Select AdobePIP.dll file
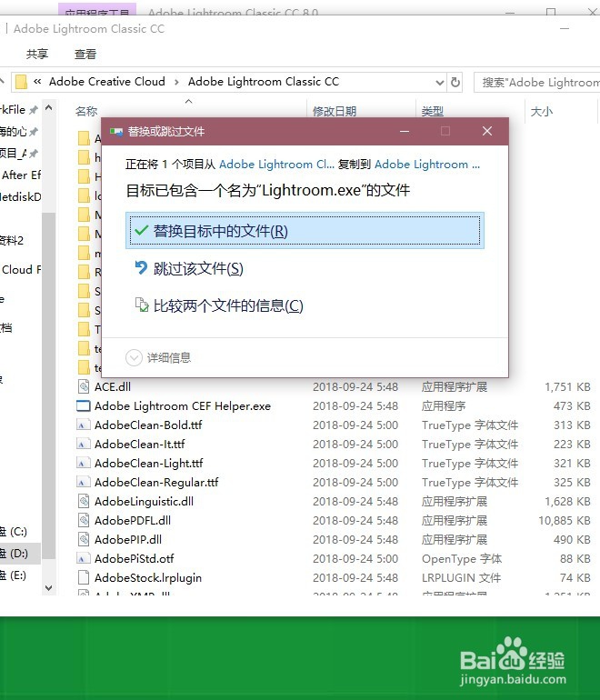 (128, 540)
